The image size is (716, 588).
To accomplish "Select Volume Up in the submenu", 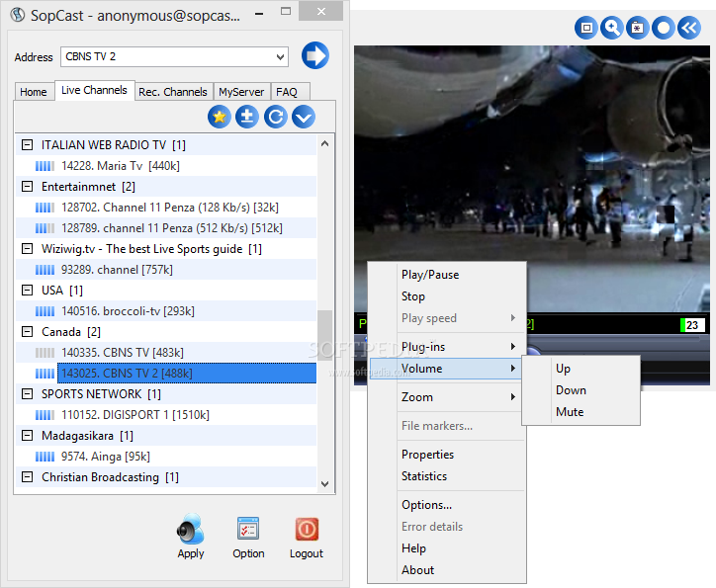I will (581, 369).
